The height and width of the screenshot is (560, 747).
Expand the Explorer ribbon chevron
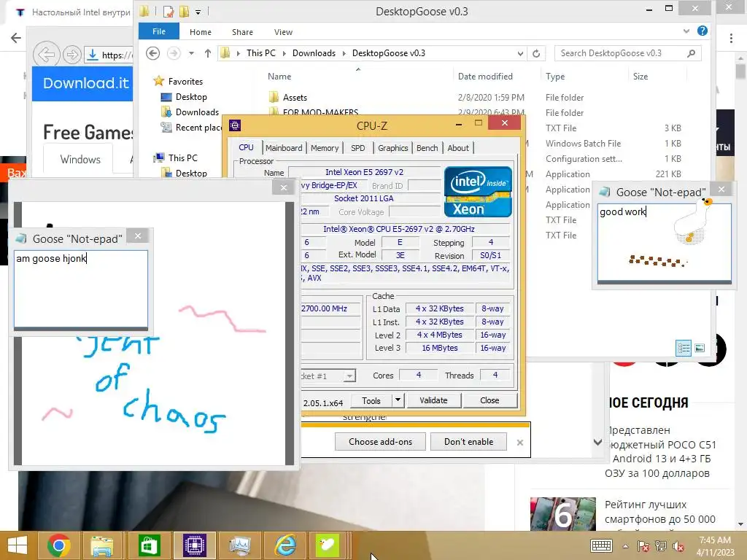[x=686, y=31]
